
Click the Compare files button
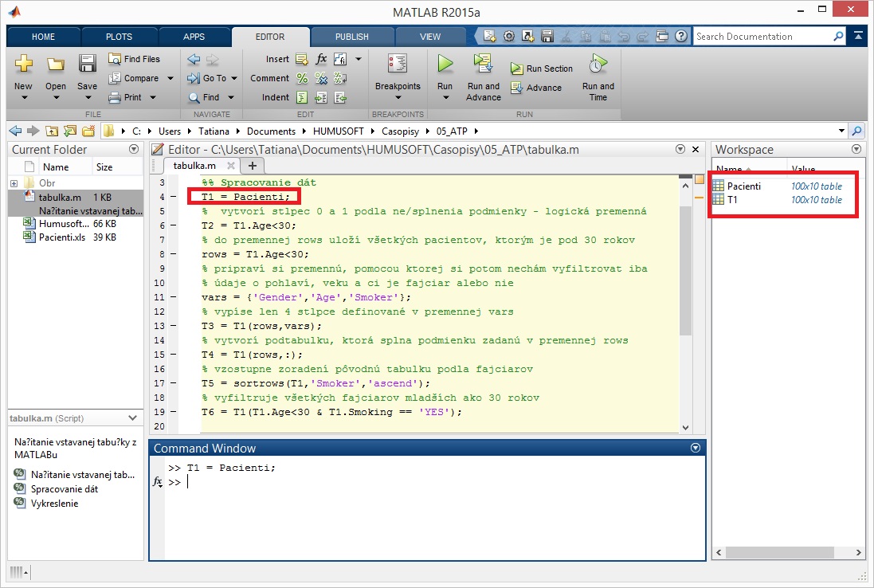[x=134, y=78]
